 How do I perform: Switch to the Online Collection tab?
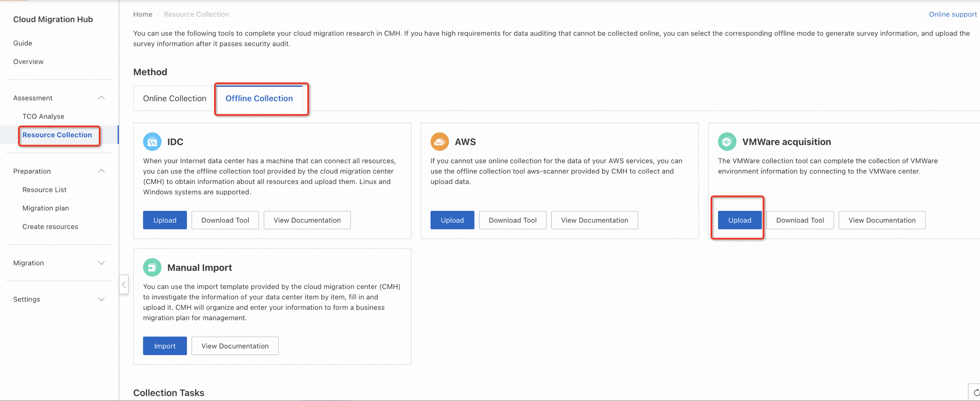tap(174, 98)
